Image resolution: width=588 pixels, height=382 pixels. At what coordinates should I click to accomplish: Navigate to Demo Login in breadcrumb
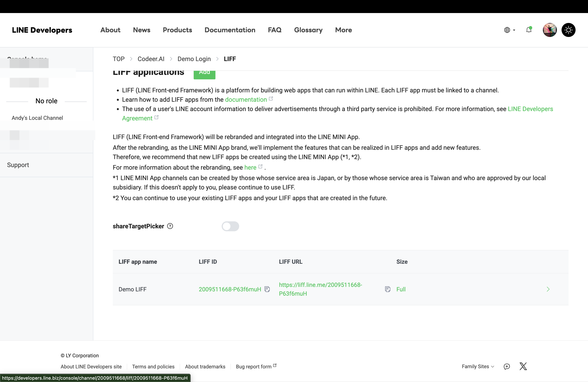(x=194, y=59)
